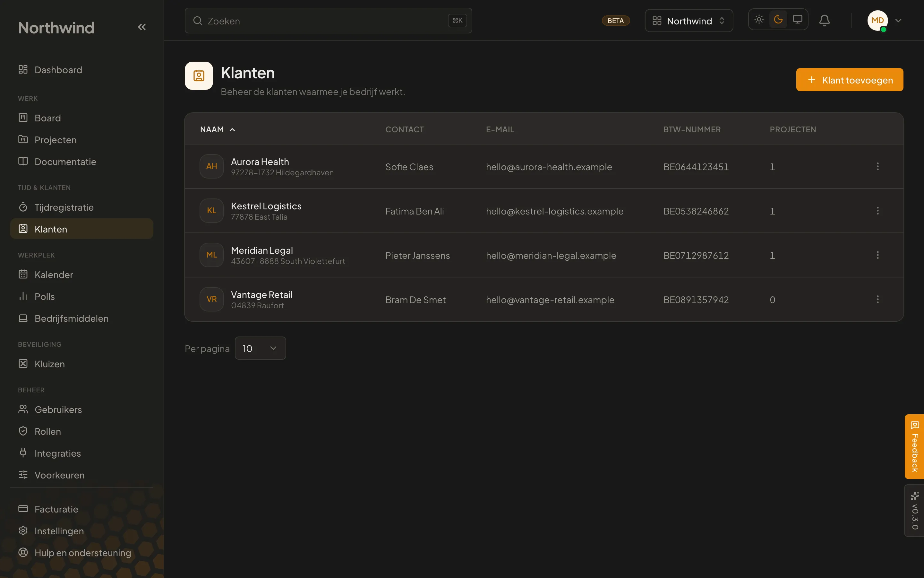
Task: Open Bedrijfsmiddelen in the sidebar
Action: [82, 318]
